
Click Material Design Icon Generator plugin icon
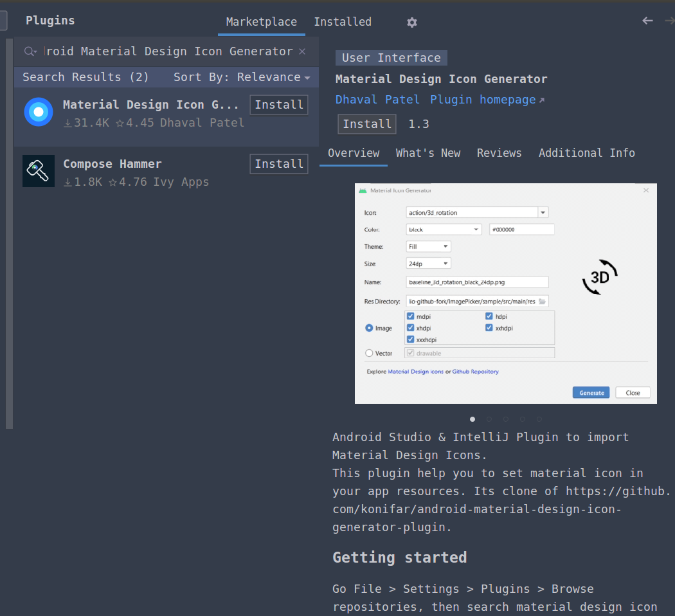pyautogui.click(x=39, y=112)
